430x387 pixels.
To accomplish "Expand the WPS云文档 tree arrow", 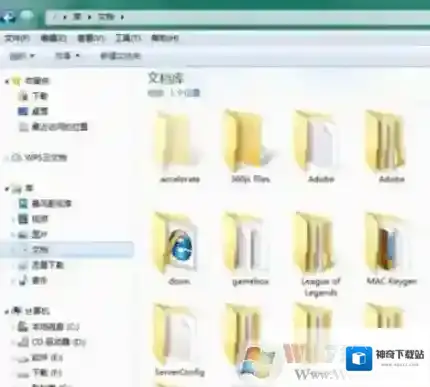I will click(7, 158).
